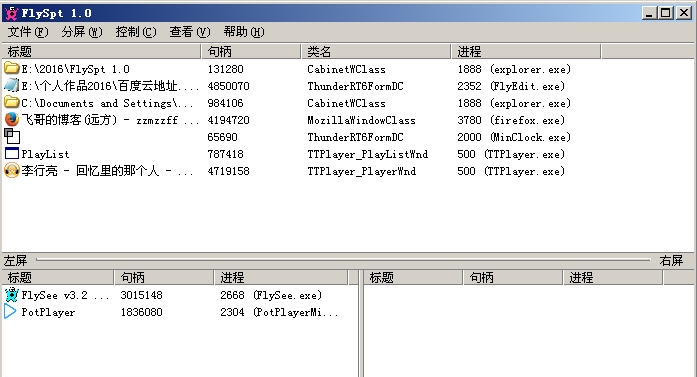
Task: Click process entry 2352 (FlyEdit.exe)
Action: (511, 86)
